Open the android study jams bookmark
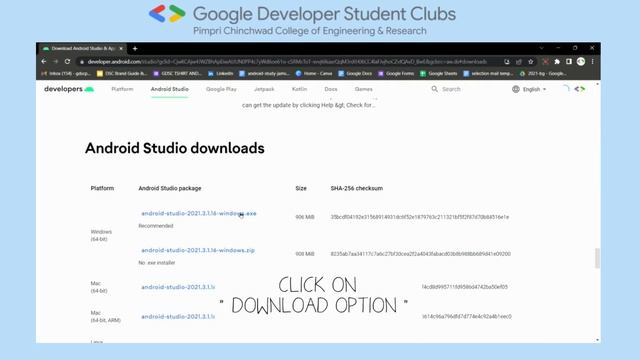Screen dimensions: 640x360 (264, 73)
